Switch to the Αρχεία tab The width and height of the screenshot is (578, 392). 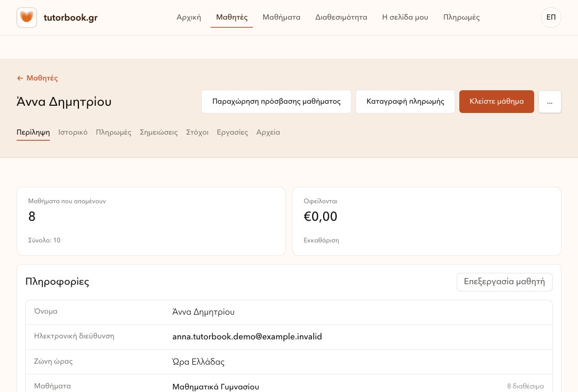268,132
